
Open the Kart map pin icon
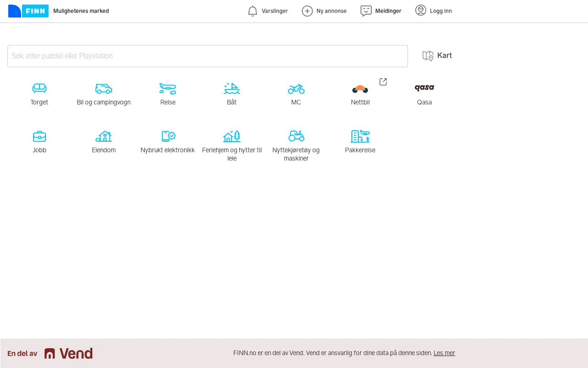click(x=428, y=56)
